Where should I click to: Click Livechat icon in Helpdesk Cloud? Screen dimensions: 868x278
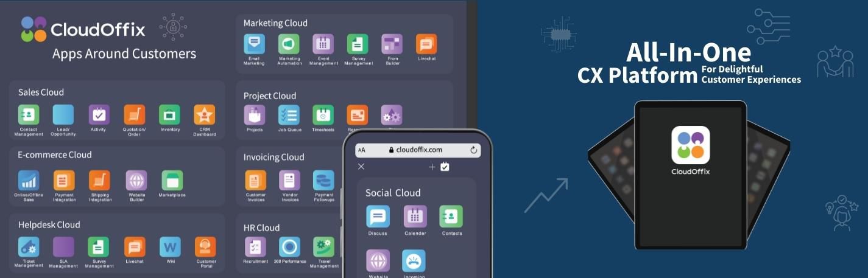135,248
